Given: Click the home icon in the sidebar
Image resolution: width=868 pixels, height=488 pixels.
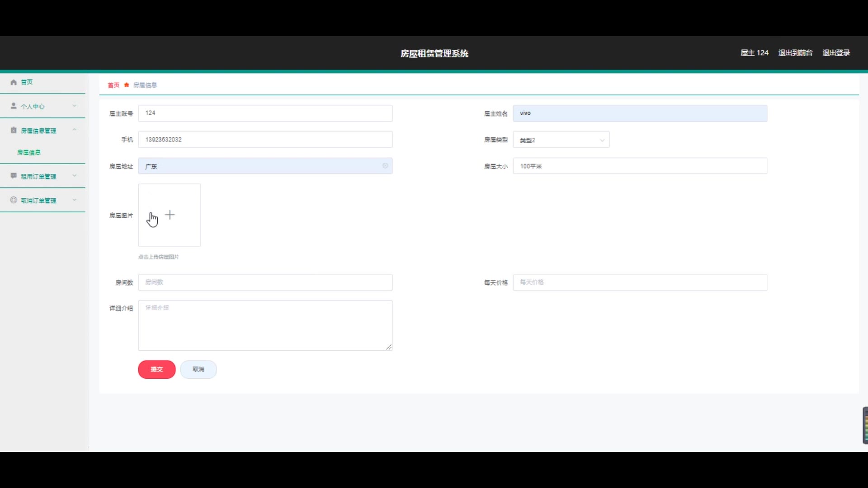Looking at the screenshot, I should (x=14, y=82).
